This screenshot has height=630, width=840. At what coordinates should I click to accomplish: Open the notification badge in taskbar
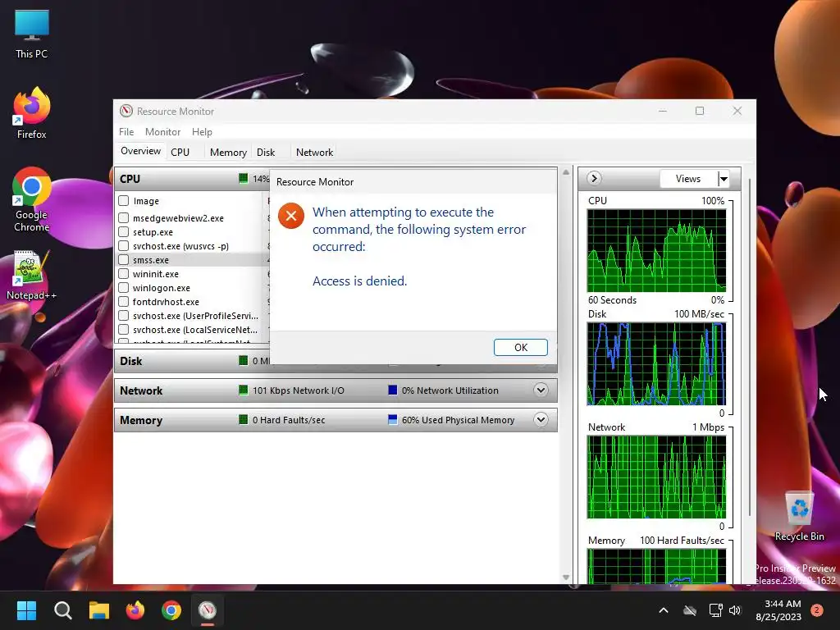pos(817,610)
